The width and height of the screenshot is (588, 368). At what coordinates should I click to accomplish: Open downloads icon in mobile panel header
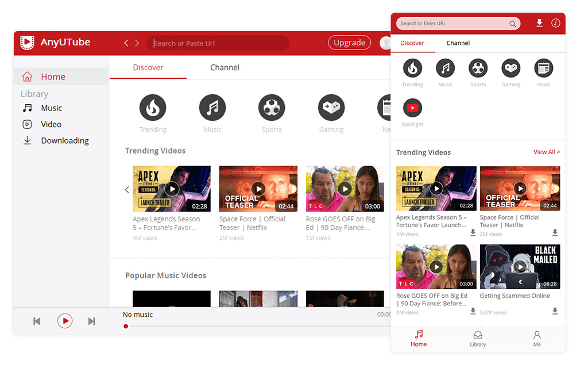pyautogui.click(x=539, y=23)
